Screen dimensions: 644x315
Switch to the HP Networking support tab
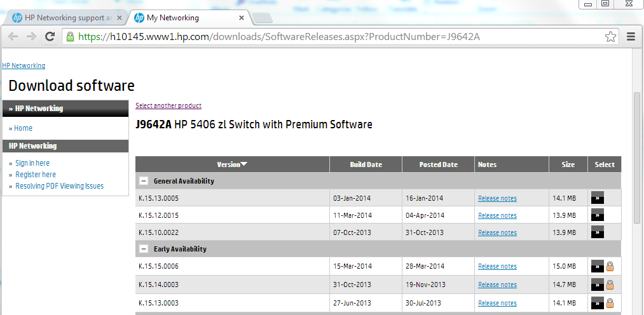click(x=62, y=18)
